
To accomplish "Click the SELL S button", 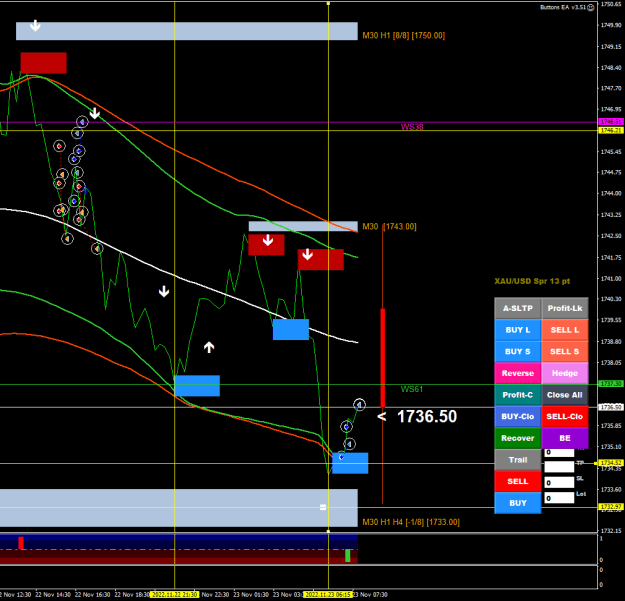I will 565,352.
